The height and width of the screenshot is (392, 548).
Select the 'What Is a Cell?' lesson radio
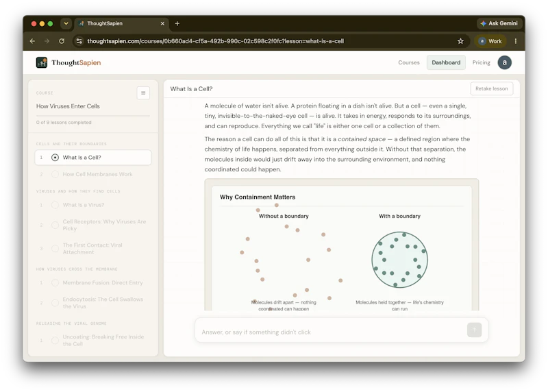55,158
